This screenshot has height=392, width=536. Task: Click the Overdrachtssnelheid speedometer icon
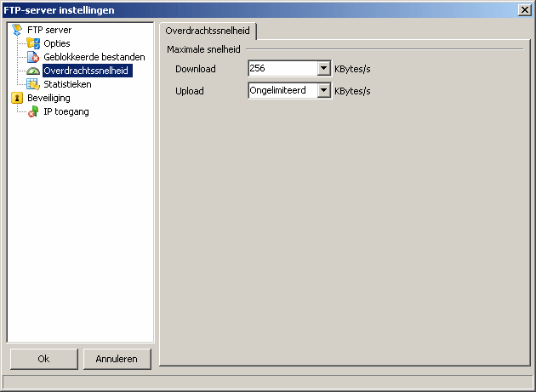(x=33, y=71)
